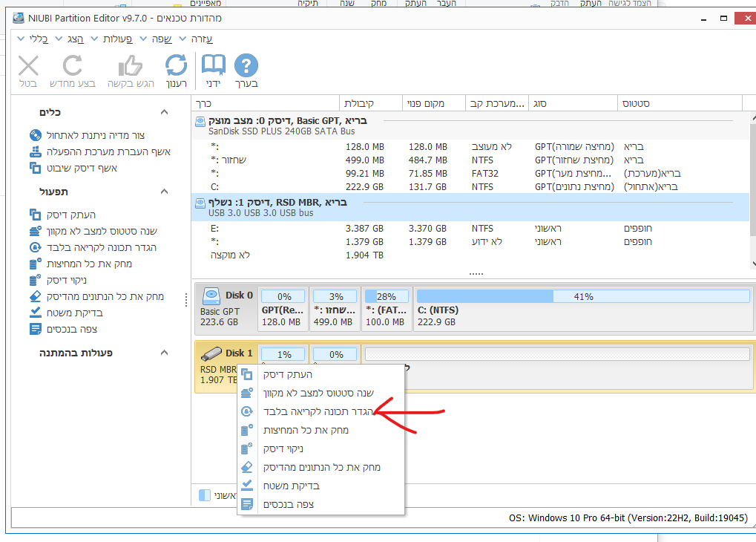
Task: Click the Apply (הגש בקשה) thumbs-up icon
Action: pyautogui.click(x=130, y=67)
